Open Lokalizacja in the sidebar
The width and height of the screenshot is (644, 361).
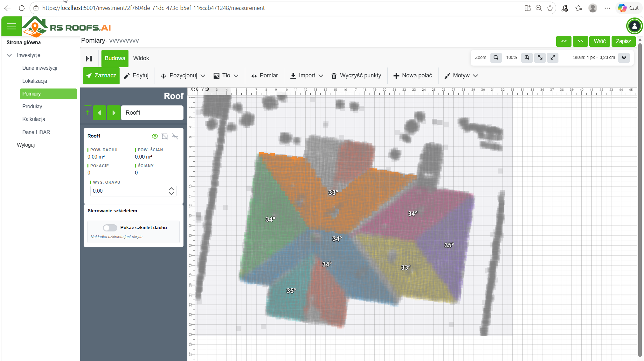(x=35, y=81)
